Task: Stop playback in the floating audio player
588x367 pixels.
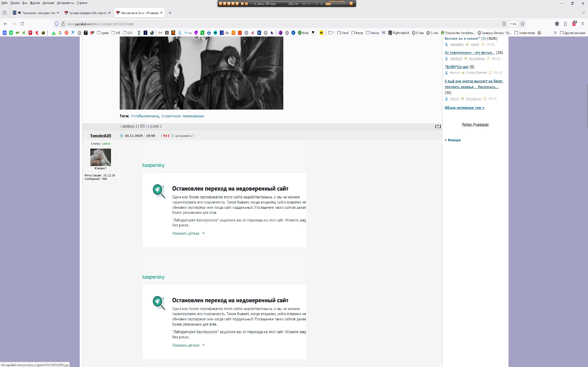Action: [229, 3]
